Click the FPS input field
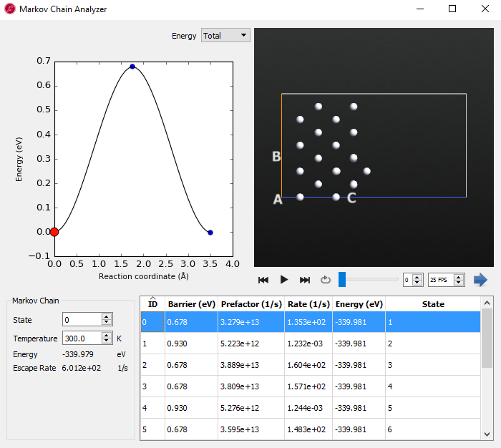The height and width of the screenshot is (448, 501). coord(442,280)
